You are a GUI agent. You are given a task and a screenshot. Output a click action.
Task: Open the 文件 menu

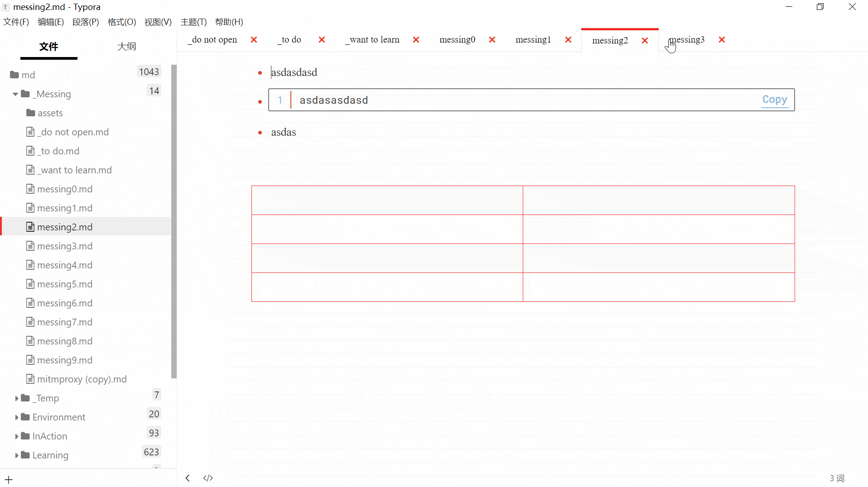click(x=16, y=22)
